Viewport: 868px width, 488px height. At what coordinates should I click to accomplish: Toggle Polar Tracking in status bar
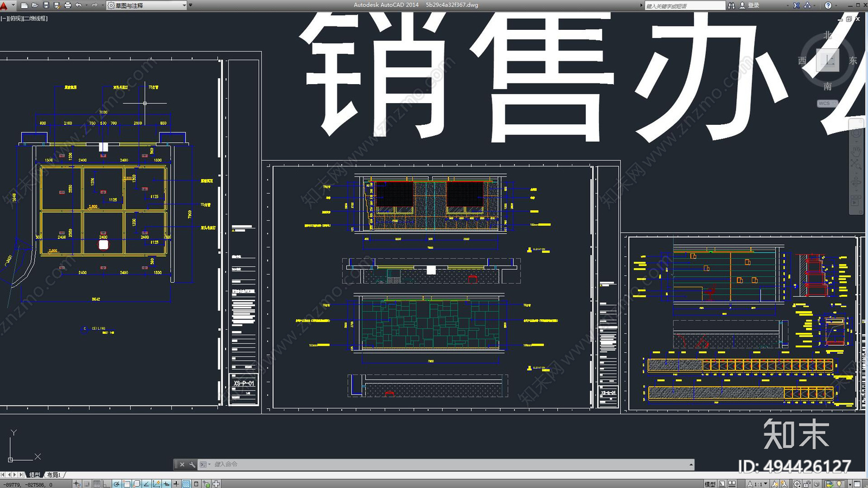point(117,484)
